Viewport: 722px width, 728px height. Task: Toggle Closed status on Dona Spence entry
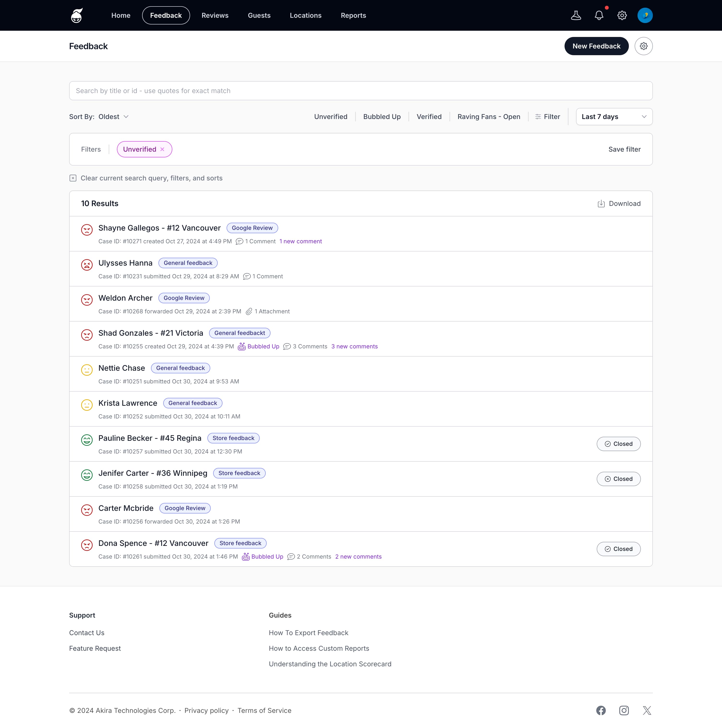tap(618, 549)
